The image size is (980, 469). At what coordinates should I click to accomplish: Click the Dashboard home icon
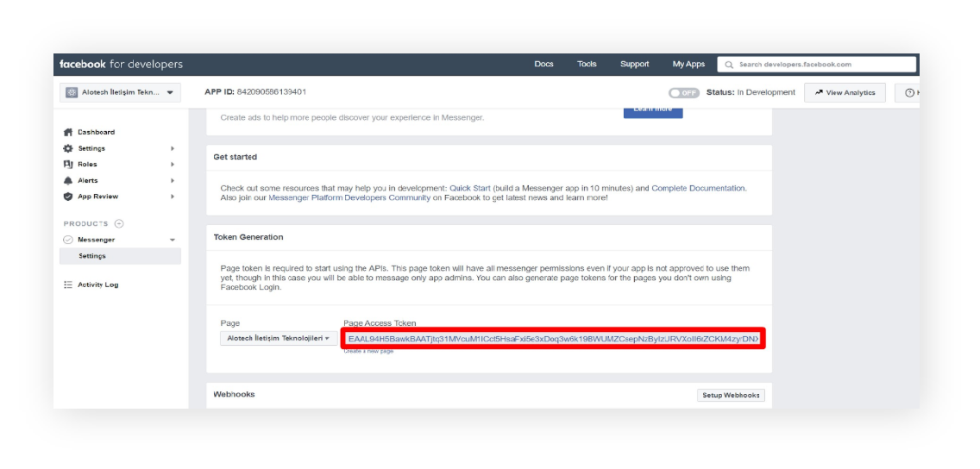click(68, 133)
